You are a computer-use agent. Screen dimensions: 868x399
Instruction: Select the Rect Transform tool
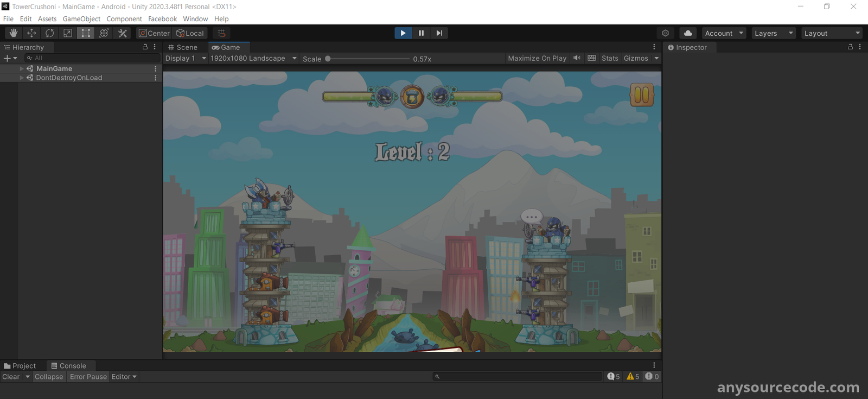[x=86, y=33]
